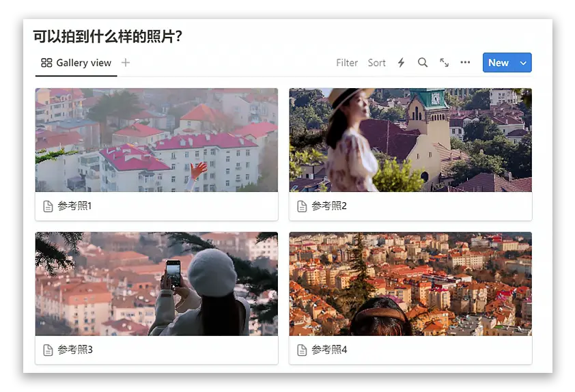Open the three-dot more options menu
The height and width of the screenshot is (392, 575).
click(x=465, y=63)
